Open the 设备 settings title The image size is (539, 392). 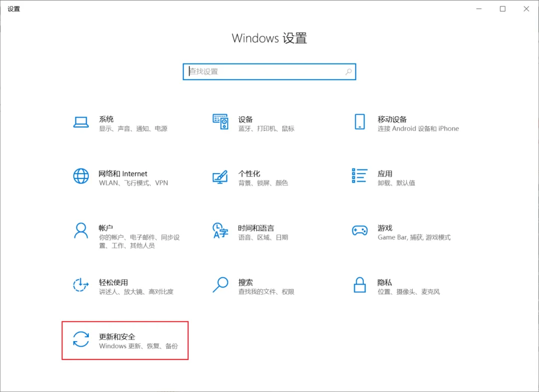(x=246, y=119)
